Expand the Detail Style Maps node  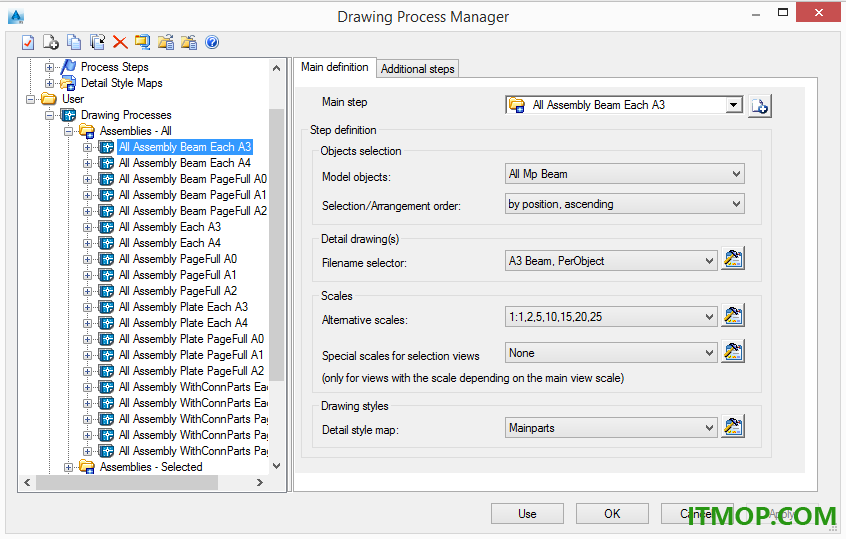(x=49, y=83)
